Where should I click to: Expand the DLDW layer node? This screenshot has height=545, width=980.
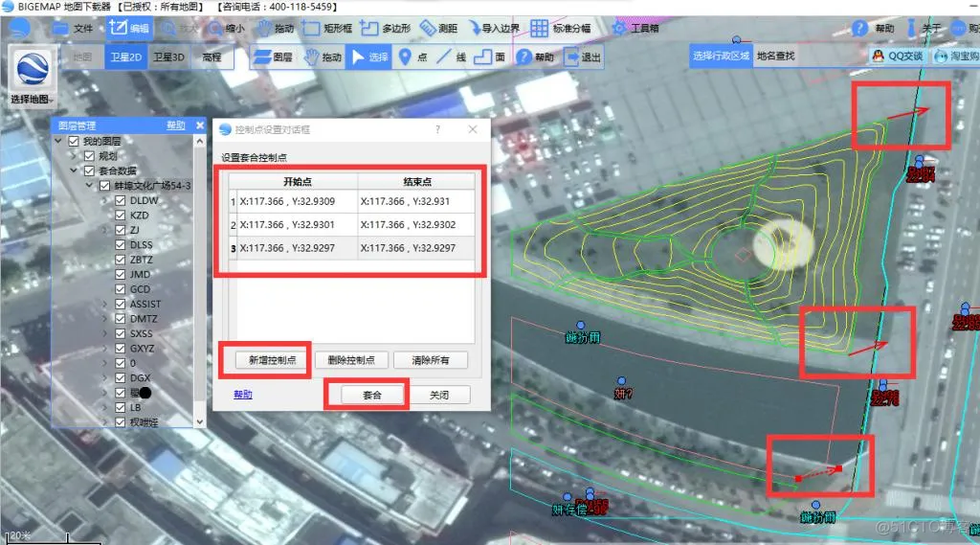(105, 201)
